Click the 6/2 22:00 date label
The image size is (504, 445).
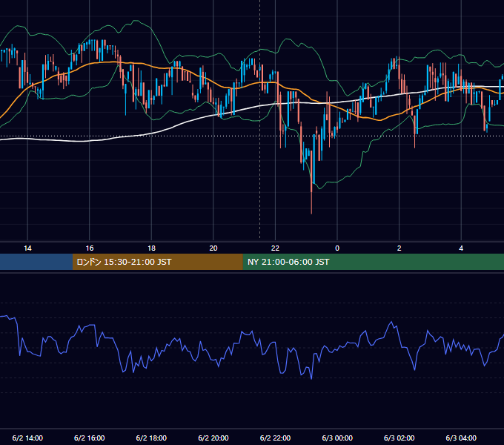point(275,438)
